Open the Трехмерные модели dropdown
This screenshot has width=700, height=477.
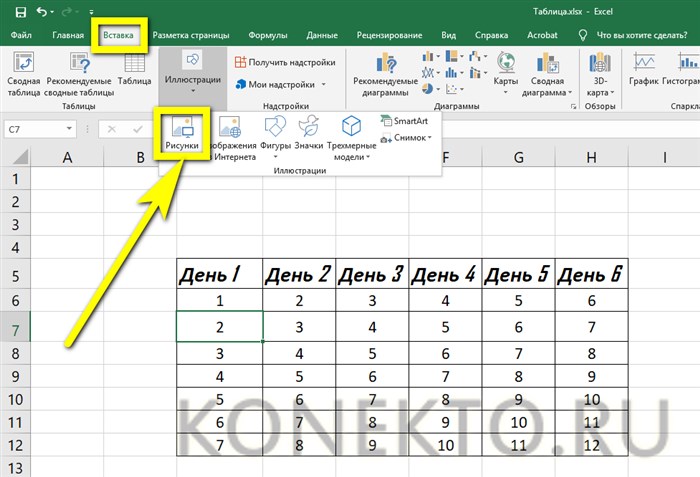(x=351, y=138)
